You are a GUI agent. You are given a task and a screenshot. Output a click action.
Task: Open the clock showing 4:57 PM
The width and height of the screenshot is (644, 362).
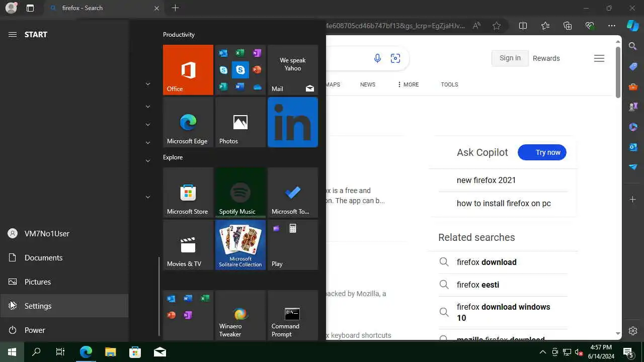pyautogui.click(x=601, y=352)
